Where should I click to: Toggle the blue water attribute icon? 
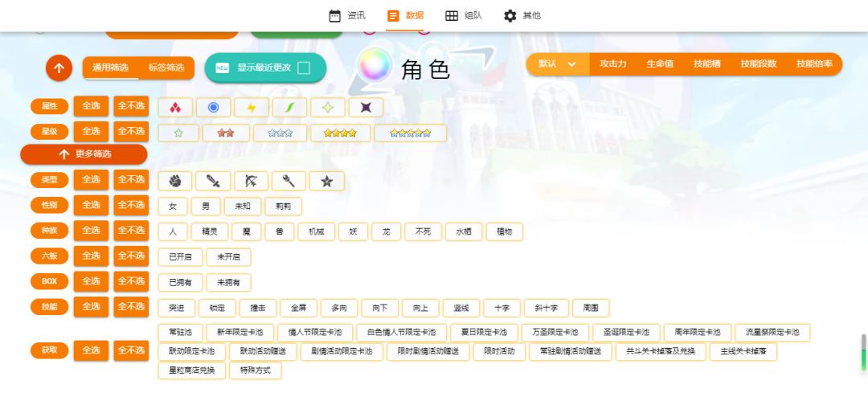[x=213, y=108]
